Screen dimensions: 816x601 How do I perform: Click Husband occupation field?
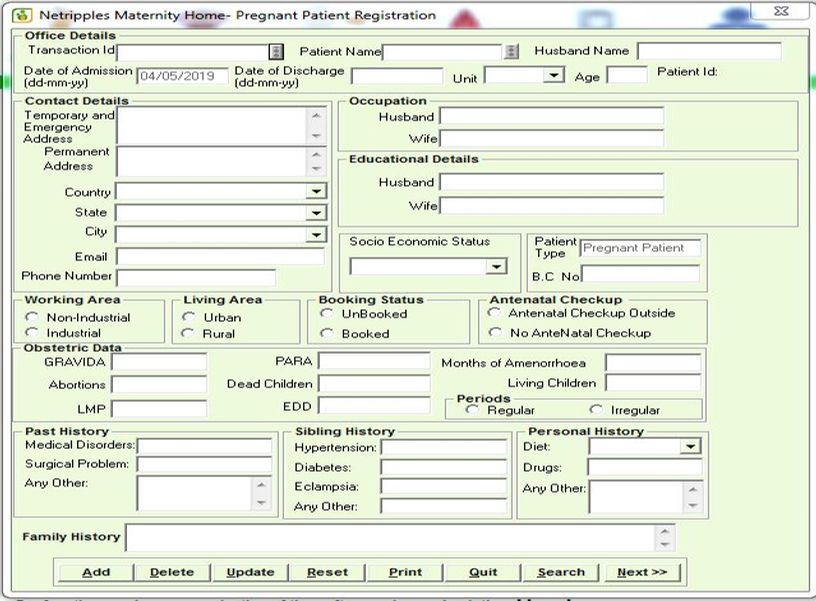(x=552, y=116)
